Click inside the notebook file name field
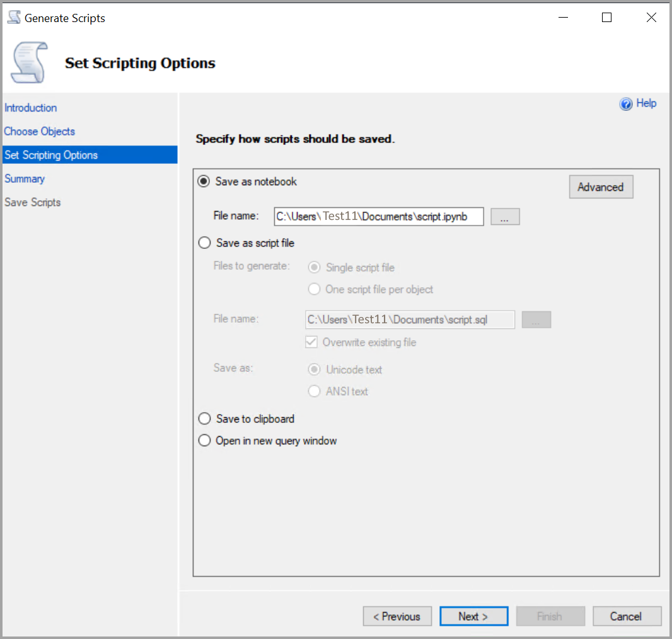 point(378,216)
